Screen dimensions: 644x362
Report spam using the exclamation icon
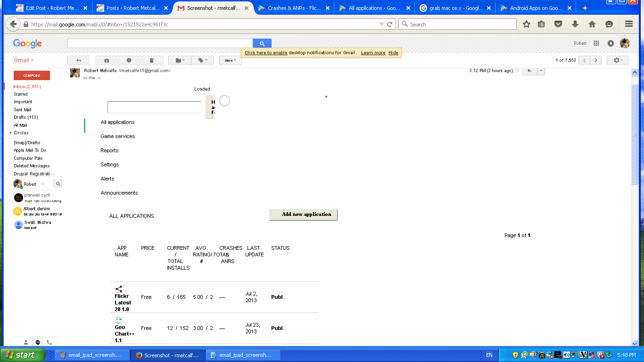(x=129, y=60)
